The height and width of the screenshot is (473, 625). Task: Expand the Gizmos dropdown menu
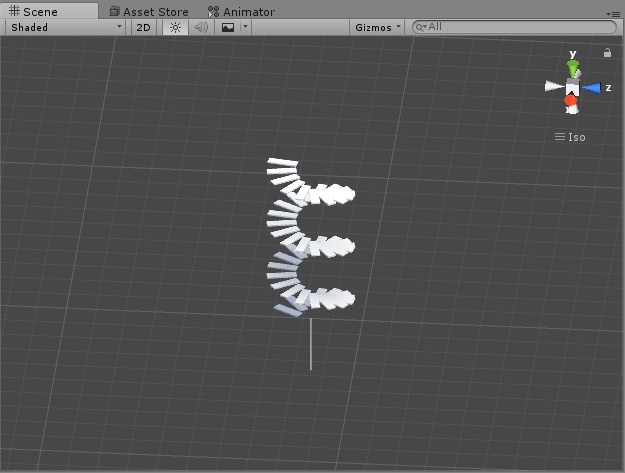(377, 27)
